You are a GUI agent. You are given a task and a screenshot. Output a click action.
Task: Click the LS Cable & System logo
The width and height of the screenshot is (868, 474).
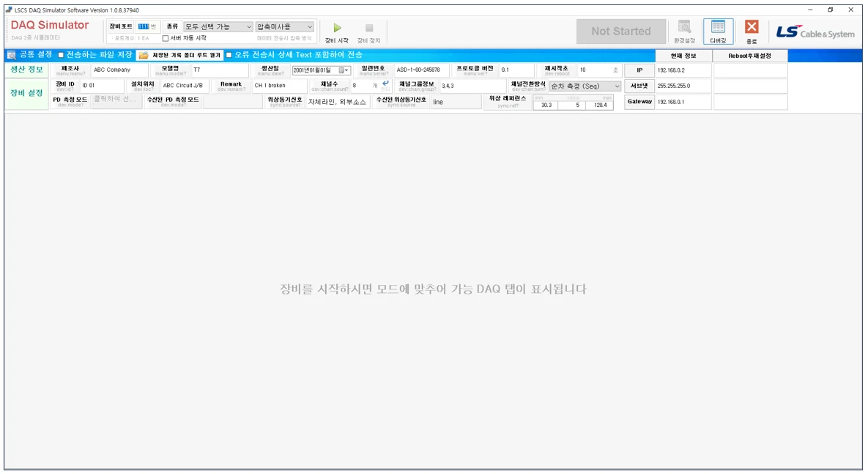click(x=815, y=32)
